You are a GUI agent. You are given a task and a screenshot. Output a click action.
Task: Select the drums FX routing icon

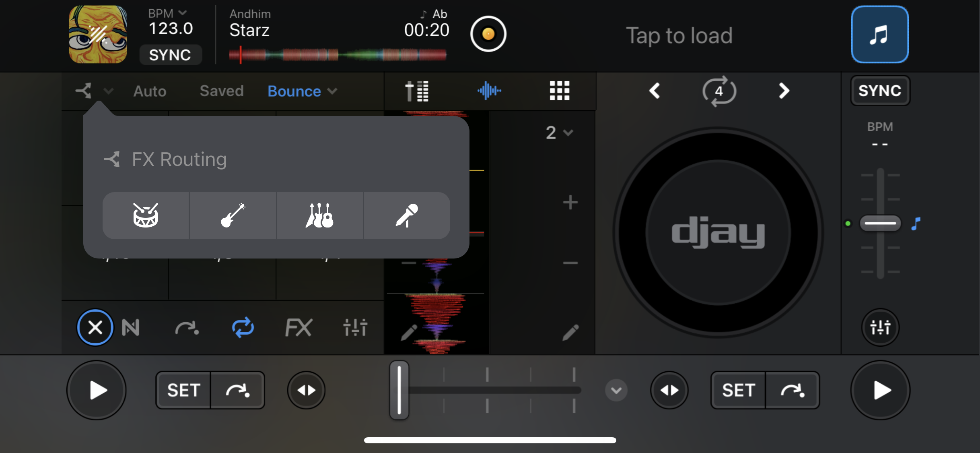coord(145,216)
